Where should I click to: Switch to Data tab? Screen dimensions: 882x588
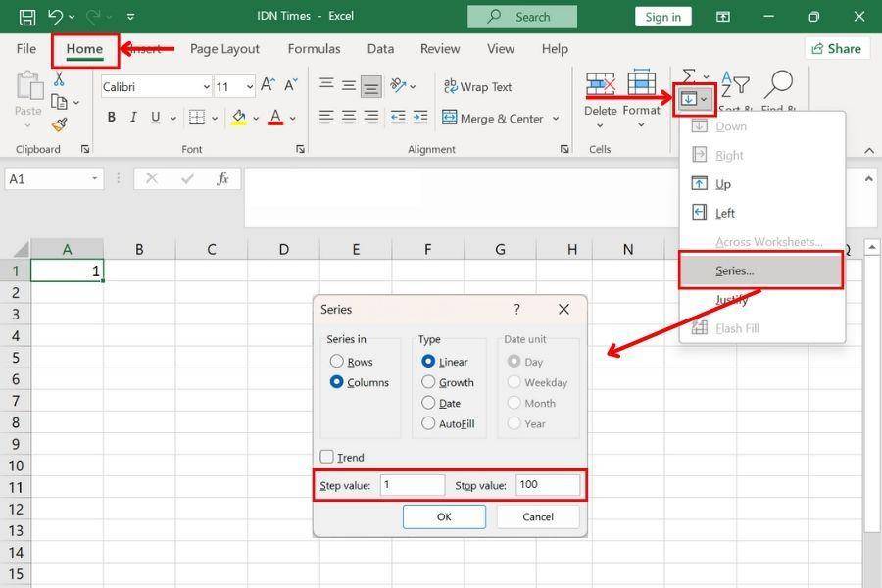[x=380, y=49]
